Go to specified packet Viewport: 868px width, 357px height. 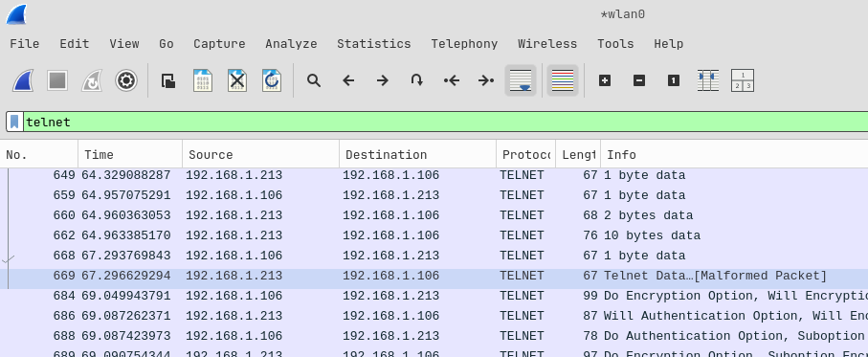pyautogui.click(x=417, y=80)
